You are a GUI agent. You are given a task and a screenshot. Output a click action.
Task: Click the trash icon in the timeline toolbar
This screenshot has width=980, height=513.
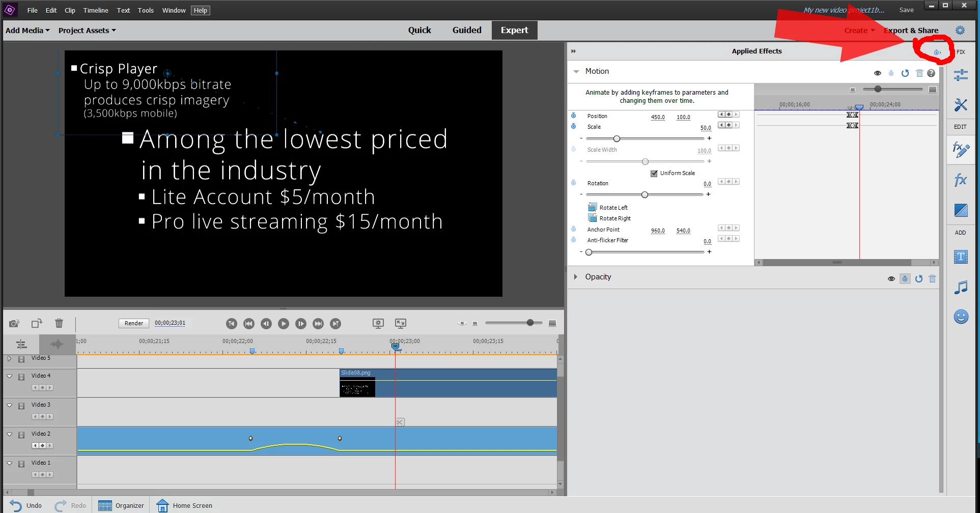click(59, 323)
